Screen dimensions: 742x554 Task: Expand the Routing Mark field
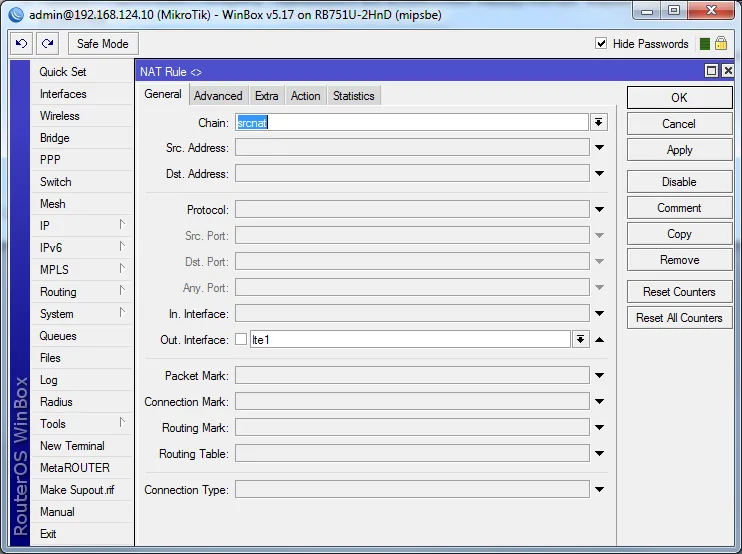599,427
